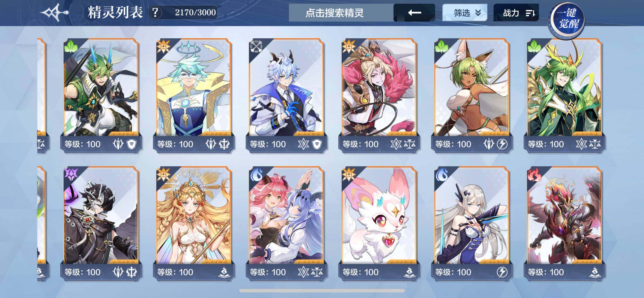Click the sort lines icon next to 战力
Screen dimensions: 644x298
(530, 13)
